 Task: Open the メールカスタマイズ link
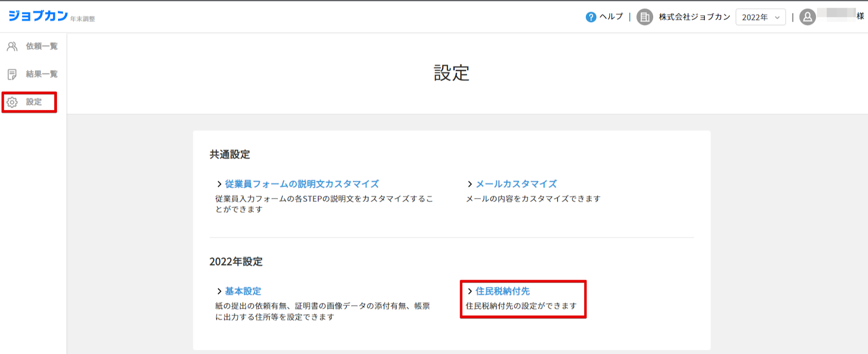point(516,184)
